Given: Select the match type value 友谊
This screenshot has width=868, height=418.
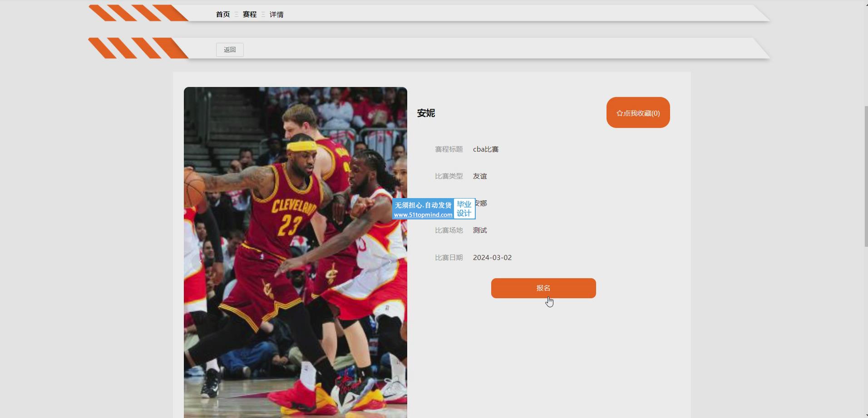Looking at the screenshot, I should click(480, 176).
